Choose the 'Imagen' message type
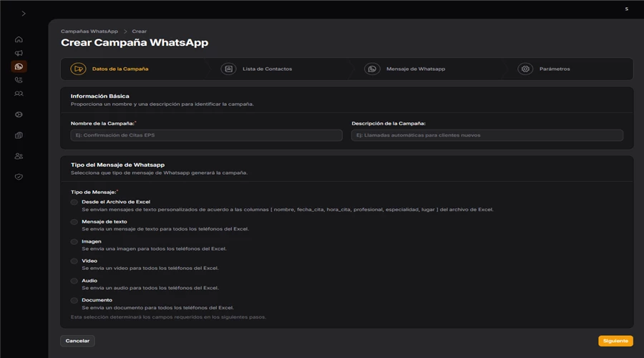 coord(74,242)
